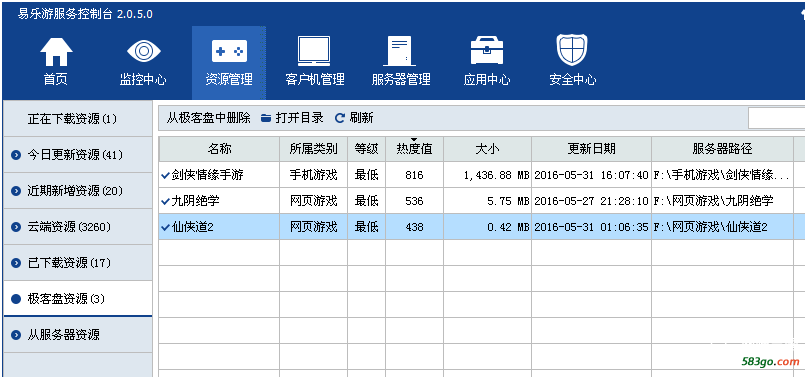Click heat value 438 cell
This screenshot has width=805, height=377.
tap(414, 227)
